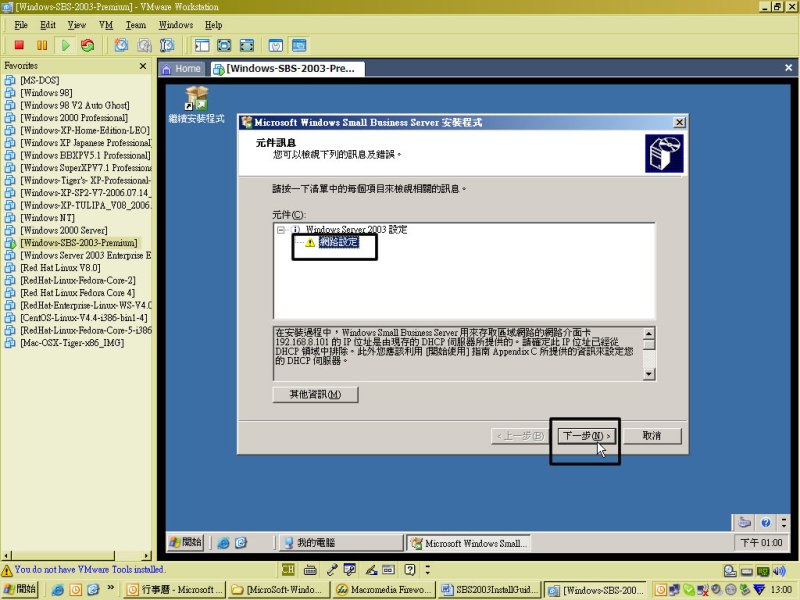Screen dimensions: 800x600
Task: Click the message box scroll-down arrow
Action: 648,374
